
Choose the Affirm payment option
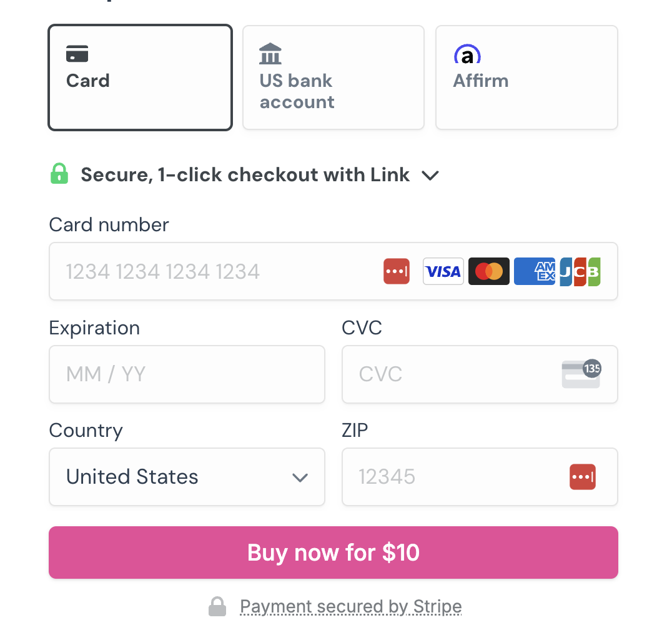click(x=526, y=77)
